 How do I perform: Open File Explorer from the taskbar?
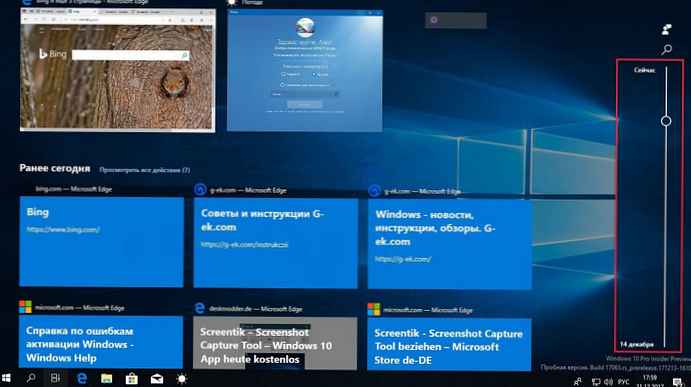[106, 378]
